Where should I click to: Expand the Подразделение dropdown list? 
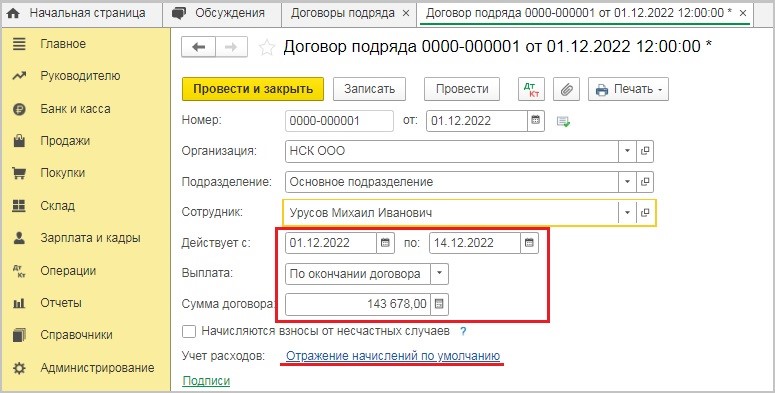coord(627,182)
